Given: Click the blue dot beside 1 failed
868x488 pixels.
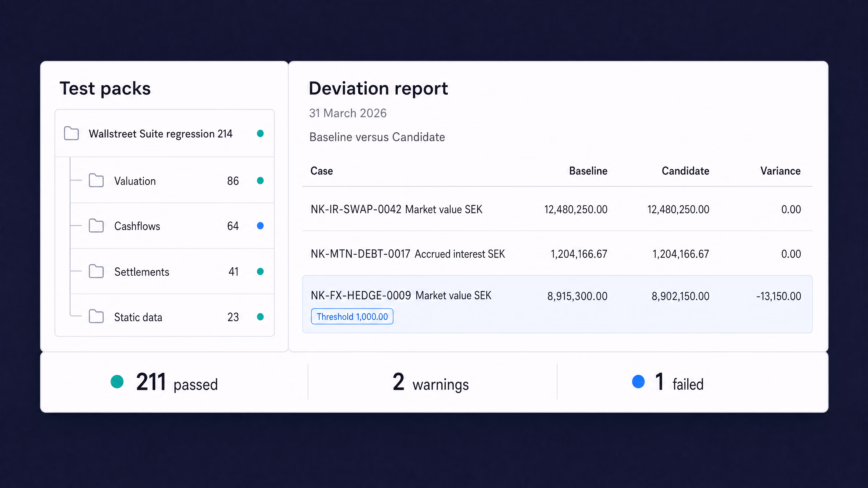Looking at the screenshot, I should (638, 382).
